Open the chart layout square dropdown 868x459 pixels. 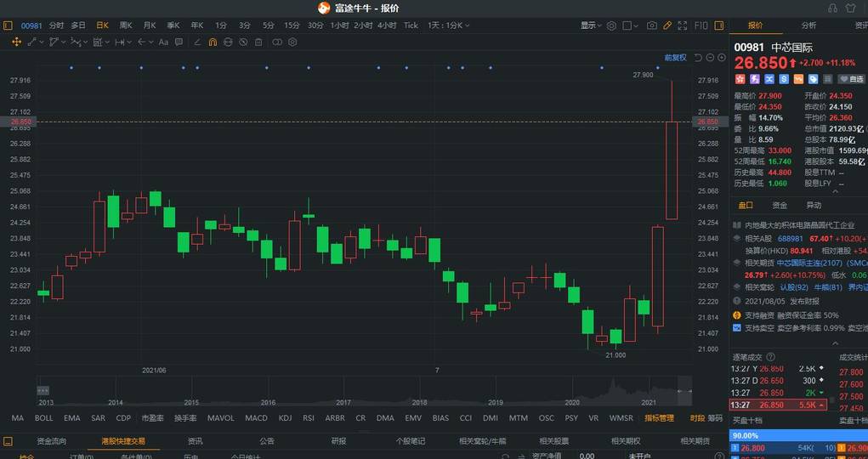coord(630,25)
